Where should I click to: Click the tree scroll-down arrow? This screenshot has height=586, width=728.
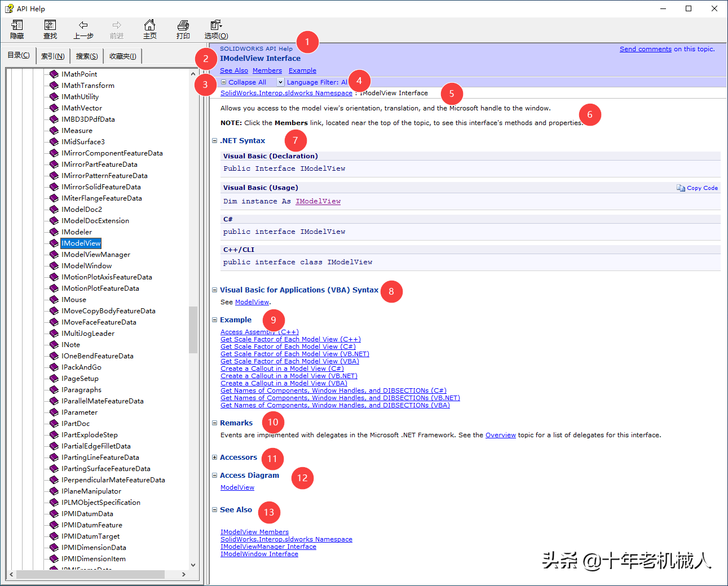coord(193,565)
